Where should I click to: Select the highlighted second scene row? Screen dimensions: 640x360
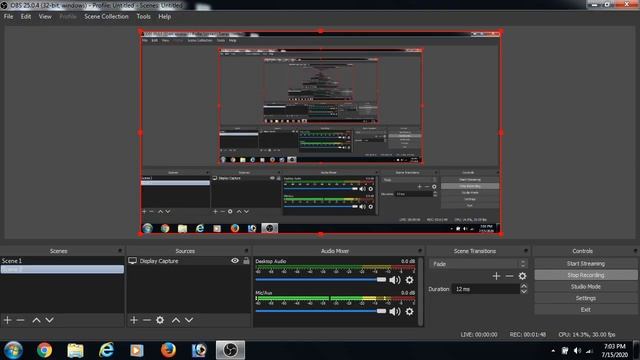point(62,269)
